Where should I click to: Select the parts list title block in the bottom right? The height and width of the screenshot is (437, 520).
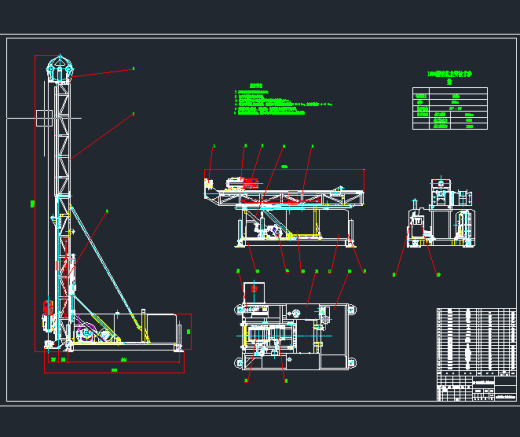point(477,354)
